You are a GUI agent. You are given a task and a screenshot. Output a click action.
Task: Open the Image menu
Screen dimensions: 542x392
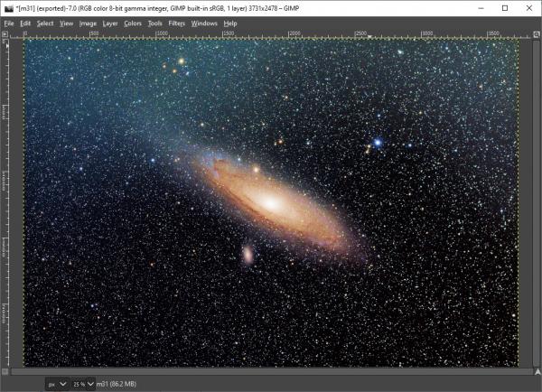click(88, 23)
